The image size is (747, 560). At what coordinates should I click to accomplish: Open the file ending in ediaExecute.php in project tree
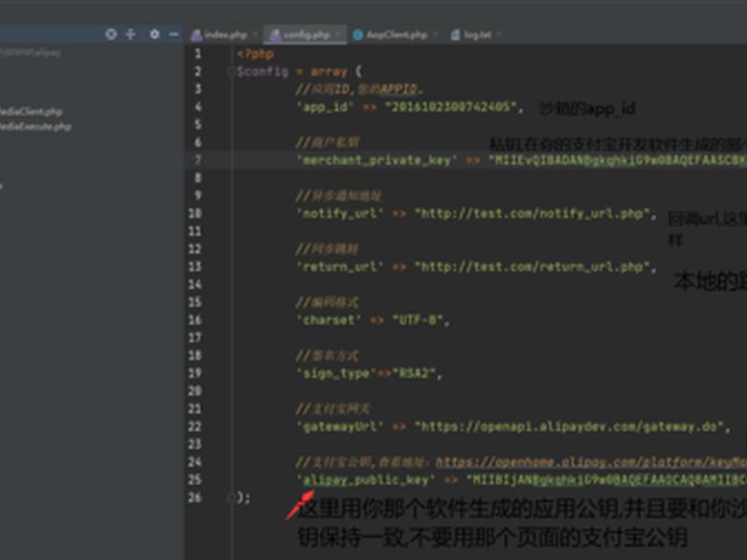pos(35,127)
